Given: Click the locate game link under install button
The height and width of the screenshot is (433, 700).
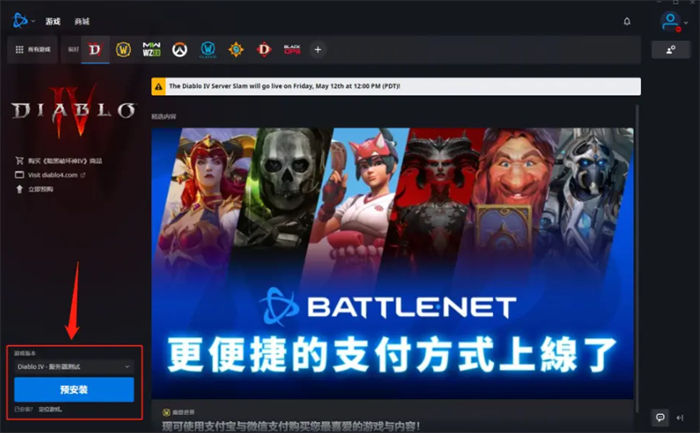Looking at the screenshot, I should (50, 409).
